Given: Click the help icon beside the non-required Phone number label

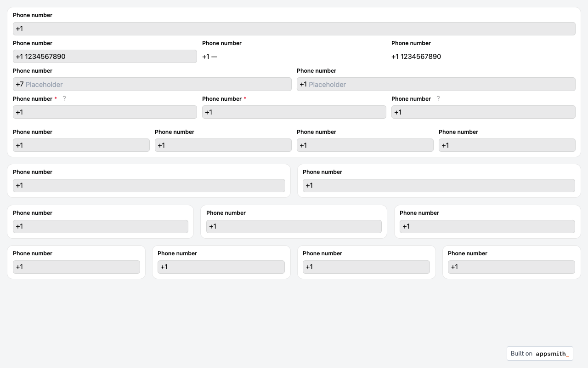Looking at the screenshot, I should click(438, 98).
